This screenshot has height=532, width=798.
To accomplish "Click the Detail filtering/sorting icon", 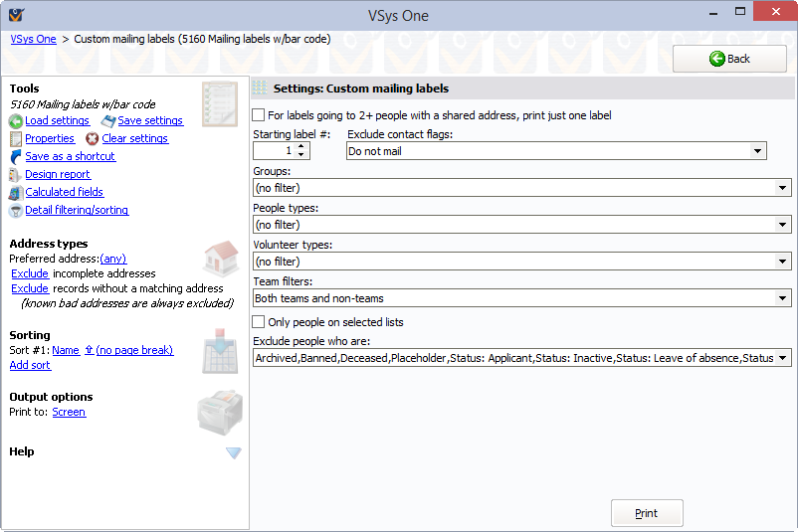I will (16, 211).
